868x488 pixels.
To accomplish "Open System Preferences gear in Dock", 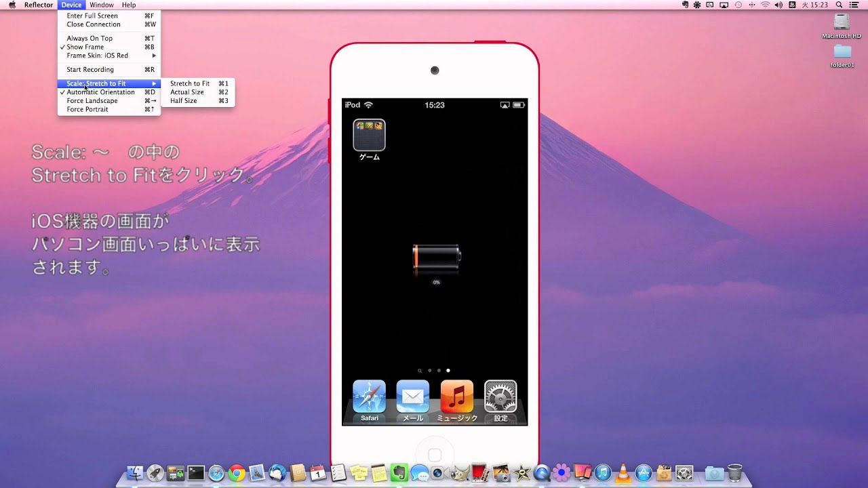I will (x=684, y=472).
